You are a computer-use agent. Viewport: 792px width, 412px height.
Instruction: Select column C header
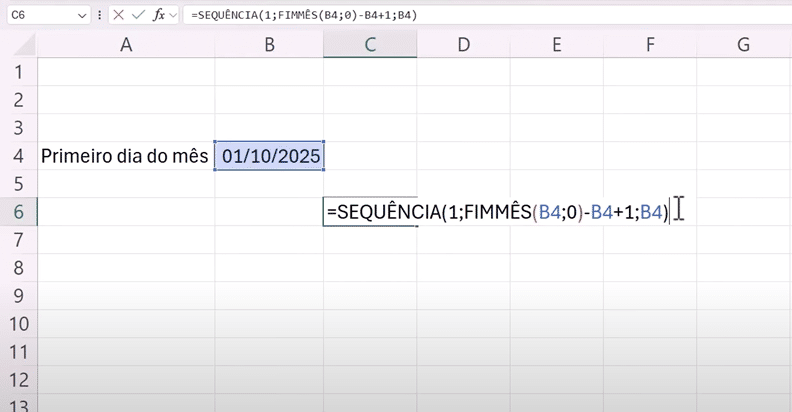click(370, 45)
